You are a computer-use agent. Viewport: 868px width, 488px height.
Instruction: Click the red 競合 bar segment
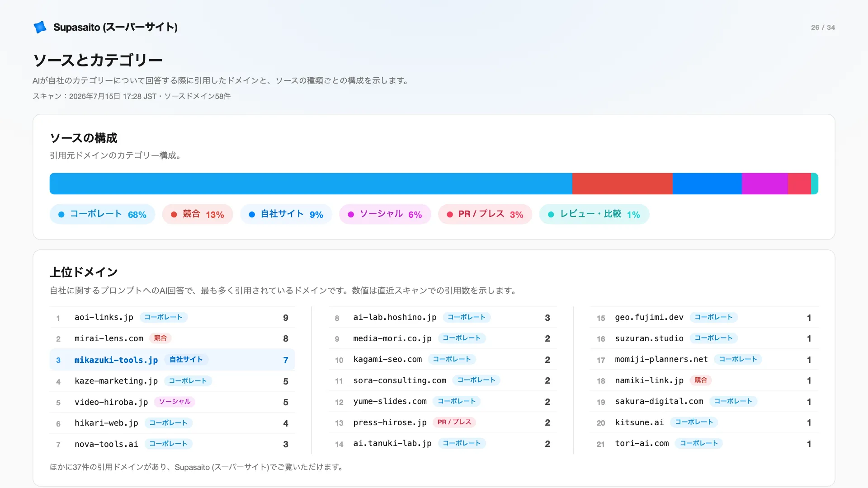click(623, 183)
